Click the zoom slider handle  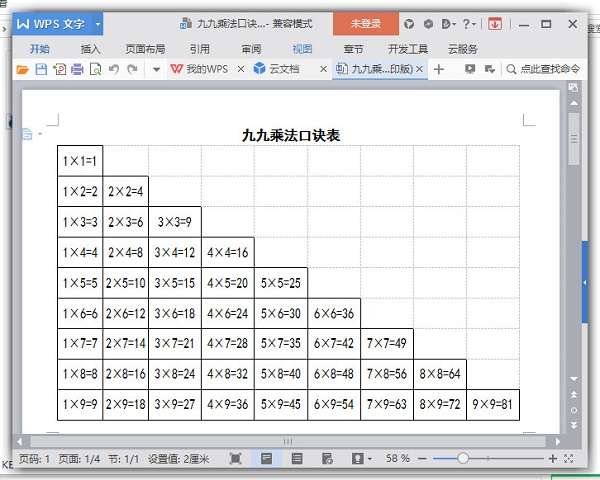tap(463, 458)
